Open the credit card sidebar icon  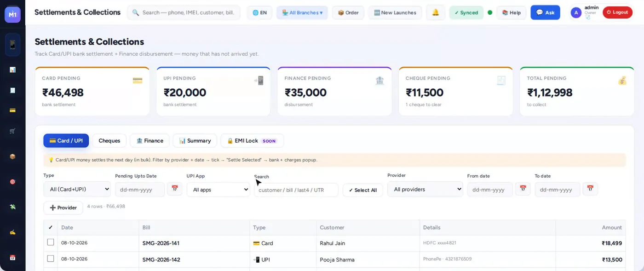click(12, 110)
